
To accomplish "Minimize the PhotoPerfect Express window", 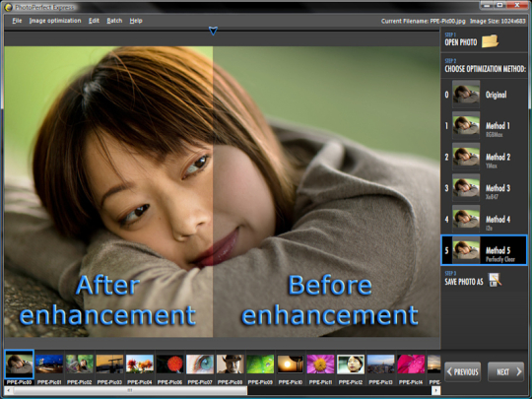I will pos(487,5).
